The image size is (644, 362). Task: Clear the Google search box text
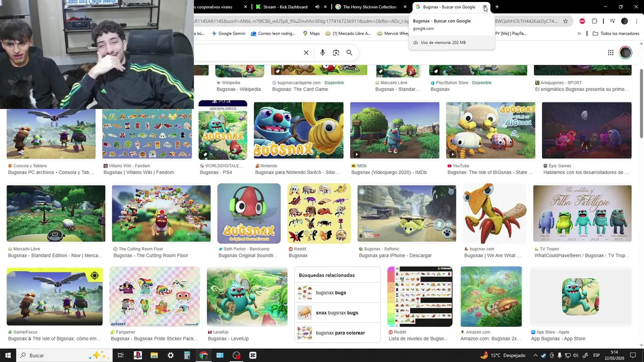(x=306, y=53)
